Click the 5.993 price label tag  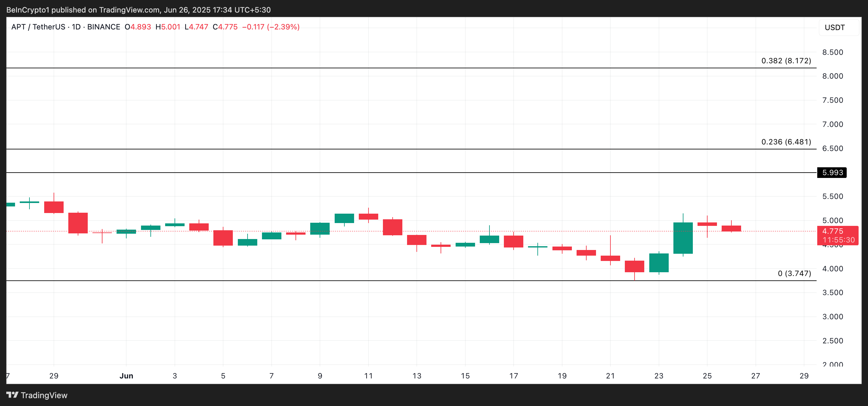pyautogui.click(x=832, y=173)
